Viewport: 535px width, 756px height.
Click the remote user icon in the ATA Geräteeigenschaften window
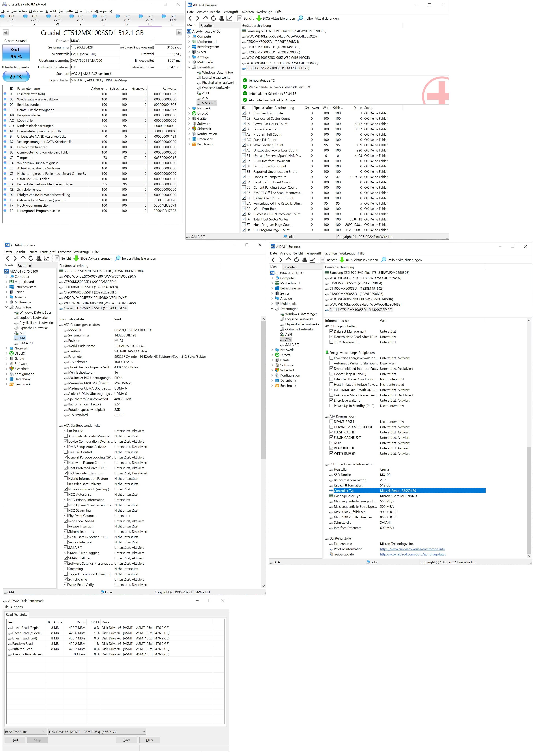click(39, 259)
